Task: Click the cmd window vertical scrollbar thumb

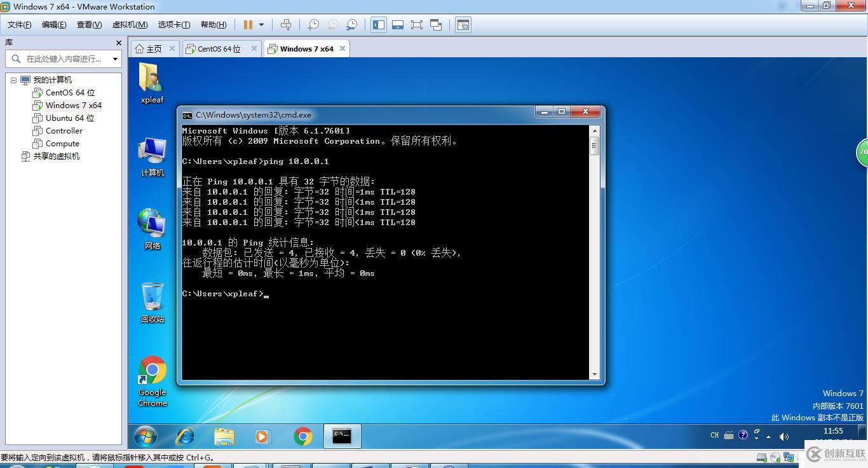Action: pos(595,145)
